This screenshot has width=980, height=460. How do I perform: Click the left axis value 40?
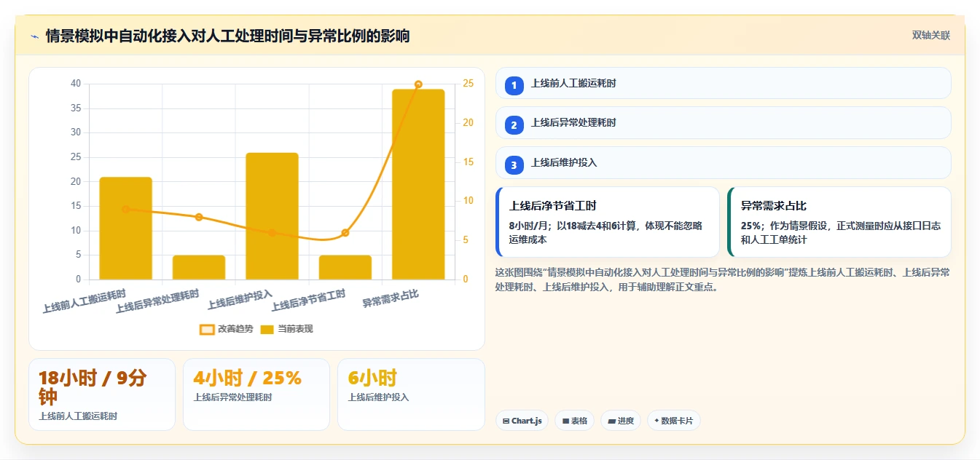pos(76,84)
